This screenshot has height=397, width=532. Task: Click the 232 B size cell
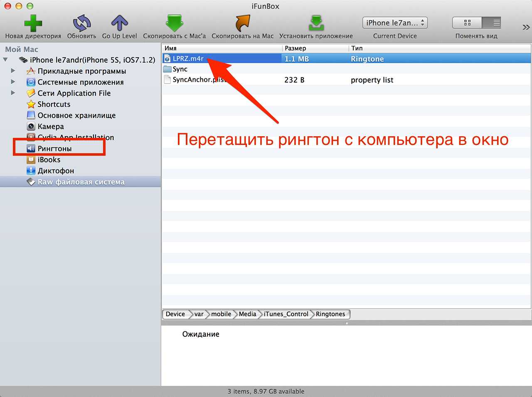point(294,80)
